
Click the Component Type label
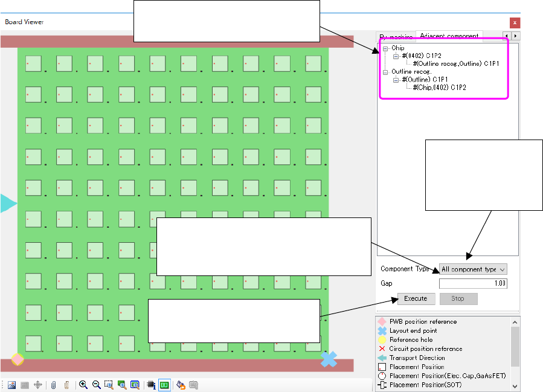[405, 269]
